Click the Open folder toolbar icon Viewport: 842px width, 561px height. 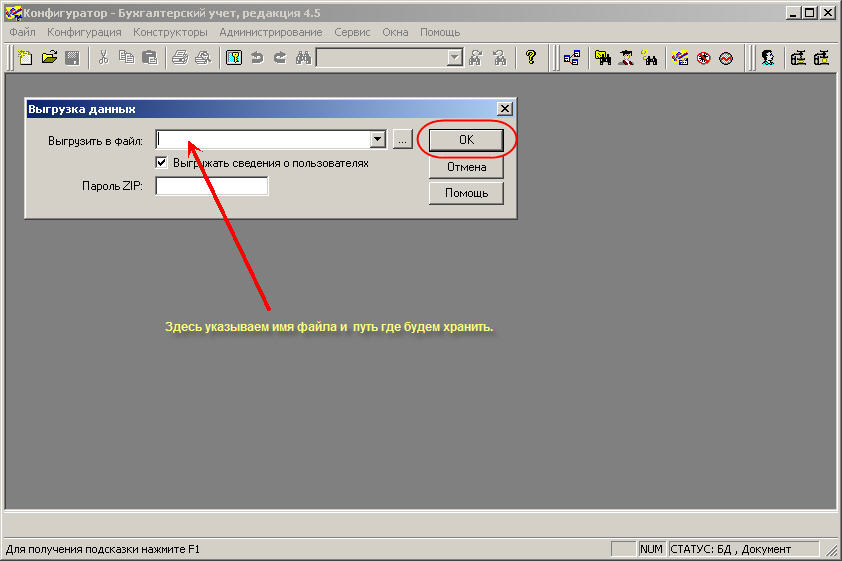tap(49, 57)
